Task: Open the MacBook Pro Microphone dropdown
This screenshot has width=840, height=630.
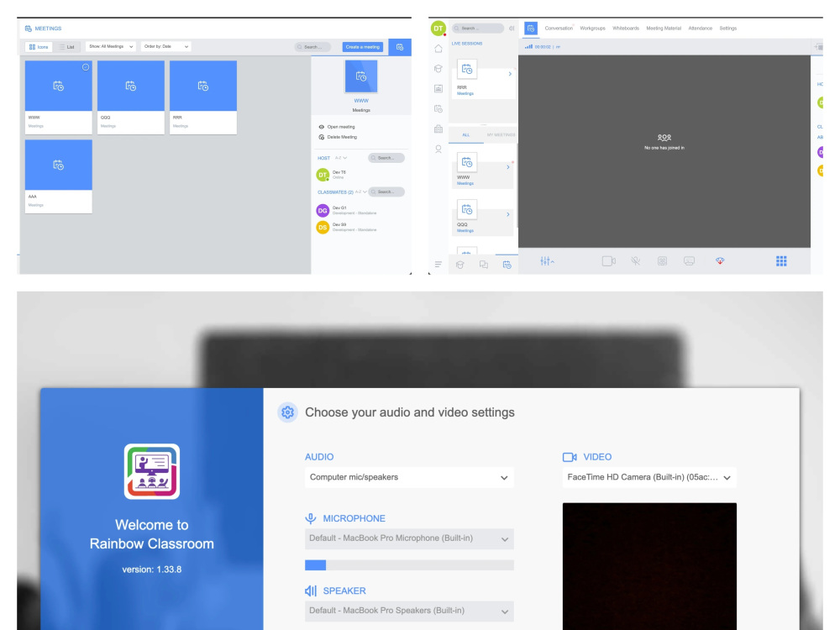Action: tap(409, 538)
